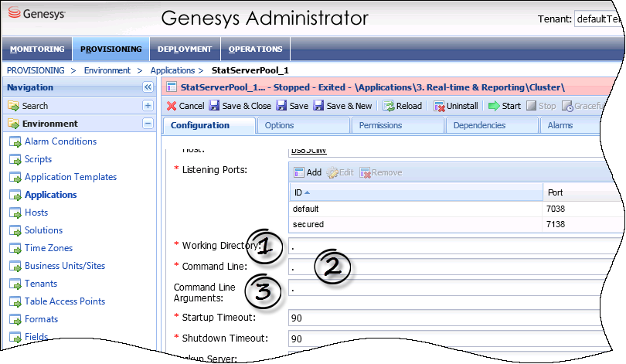Start the StatServerPool_1 application

(505, 106)
